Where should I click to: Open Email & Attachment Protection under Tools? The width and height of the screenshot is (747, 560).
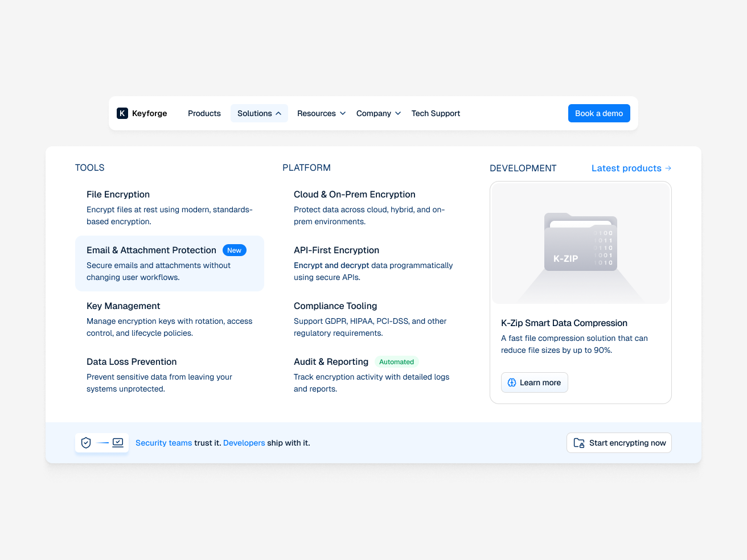pyautogui.click(x=151, y=250)
